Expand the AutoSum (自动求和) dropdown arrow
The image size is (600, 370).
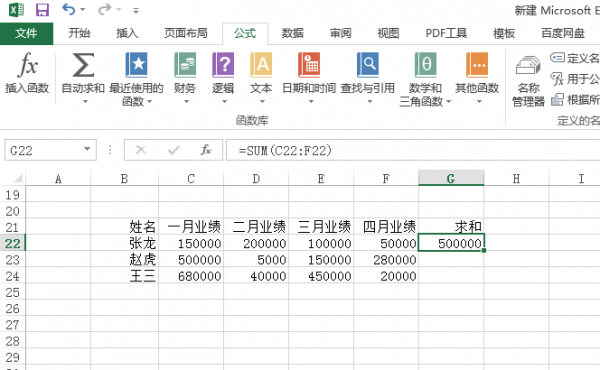(85, 102)
